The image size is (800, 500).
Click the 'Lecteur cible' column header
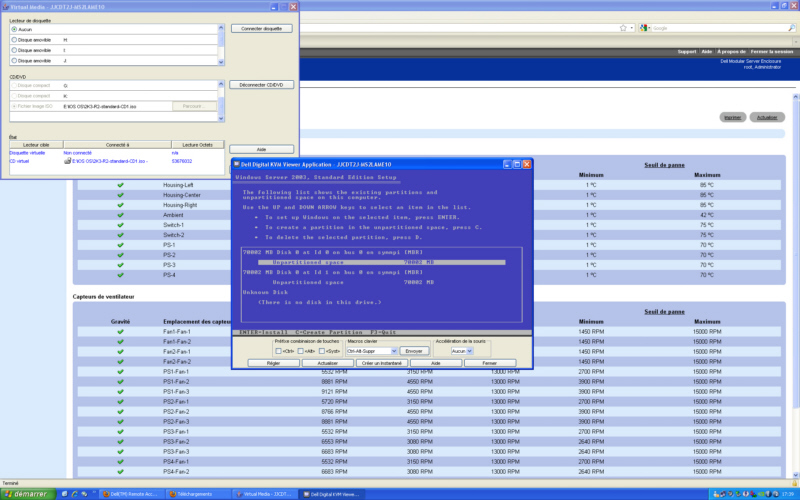[36, 145]
